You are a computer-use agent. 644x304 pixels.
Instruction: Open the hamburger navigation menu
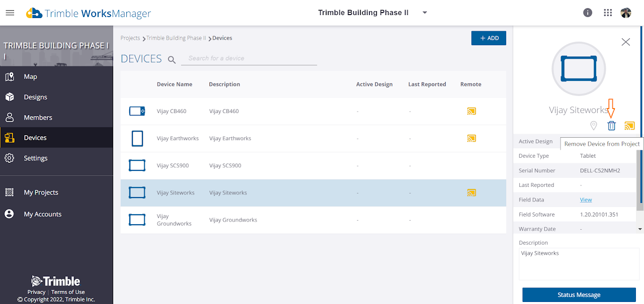point(10,13)
